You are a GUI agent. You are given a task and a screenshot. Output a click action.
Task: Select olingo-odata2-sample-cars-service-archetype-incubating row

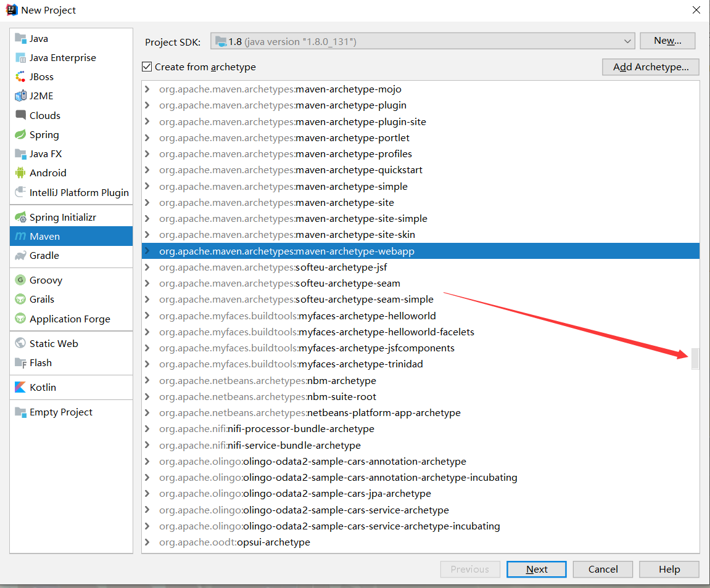421,526
